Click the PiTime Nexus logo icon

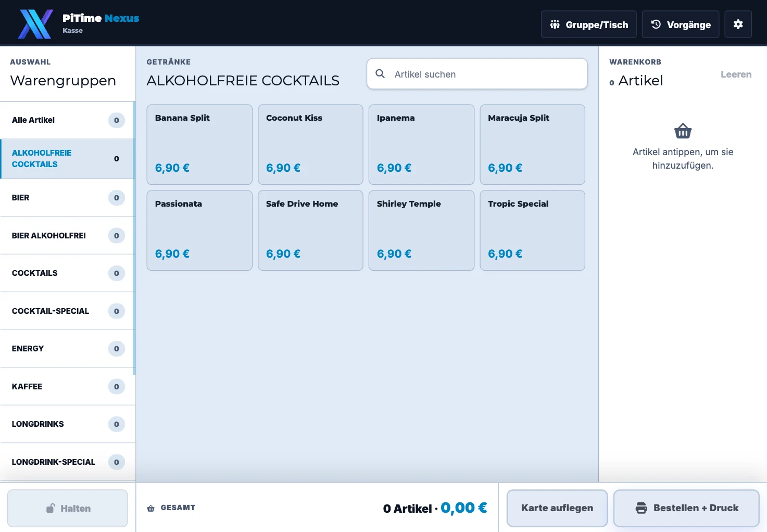pos(35,24)
